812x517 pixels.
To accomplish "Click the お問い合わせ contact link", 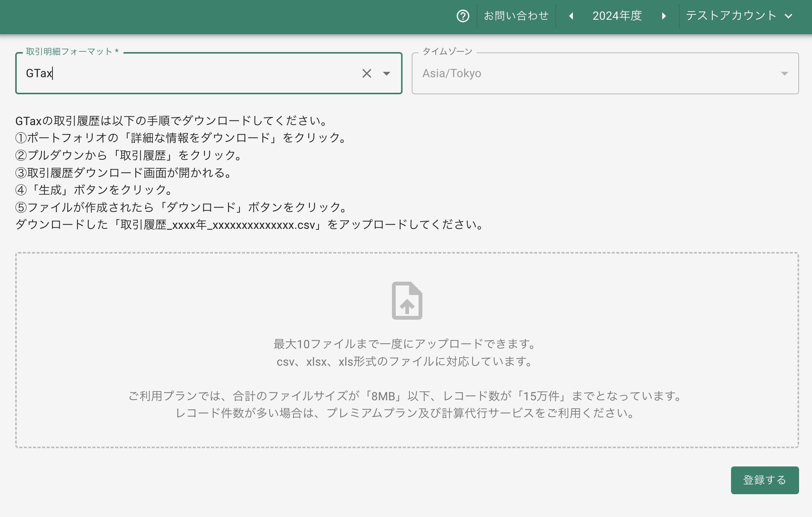I will [516, 16].
